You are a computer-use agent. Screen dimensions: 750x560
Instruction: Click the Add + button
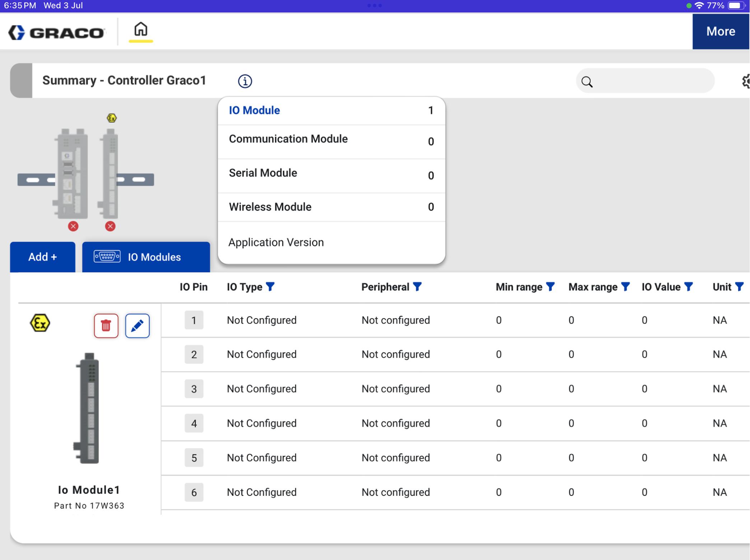click(43, 257)
